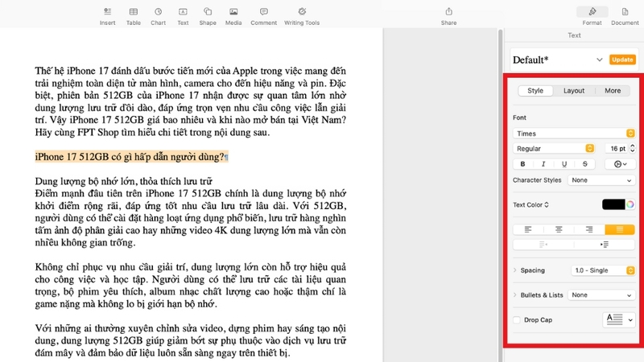Viewport: 644px width, 362px height.
Task: Select justified text alignment
Action: coord(620,229)
